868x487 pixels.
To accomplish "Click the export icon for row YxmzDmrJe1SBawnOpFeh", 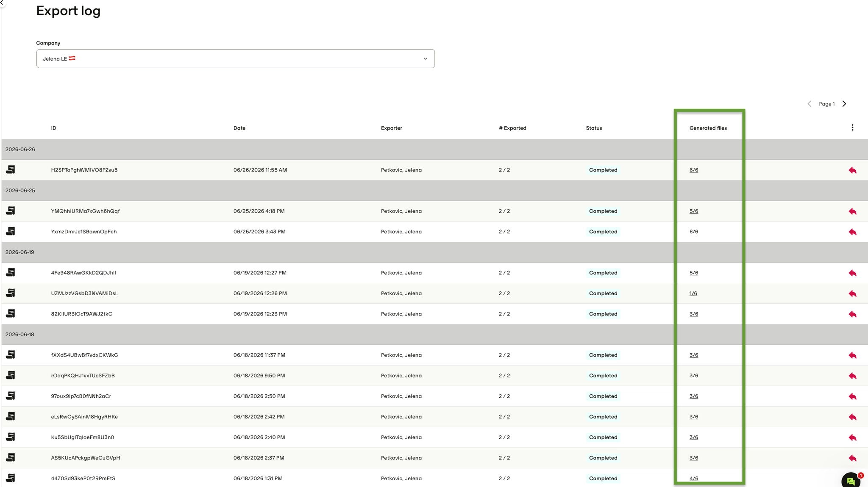I will 11,231.
